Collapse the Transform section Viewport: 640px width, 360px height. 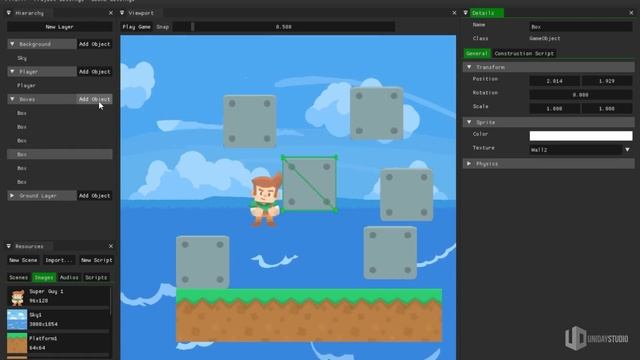click(x=469, y=67)
